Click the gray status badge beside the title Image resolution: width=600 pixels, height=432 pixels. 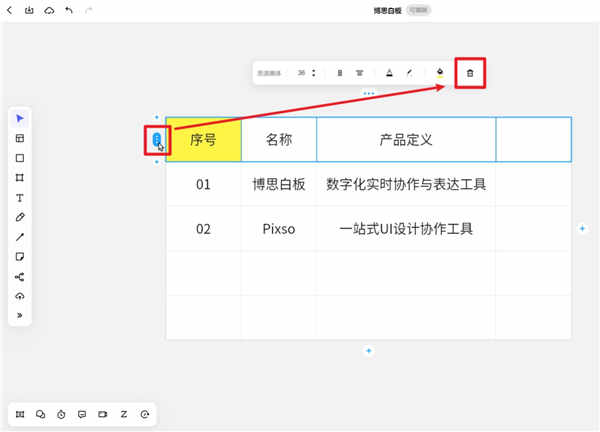pyautogui.click(x=419, y=10)
